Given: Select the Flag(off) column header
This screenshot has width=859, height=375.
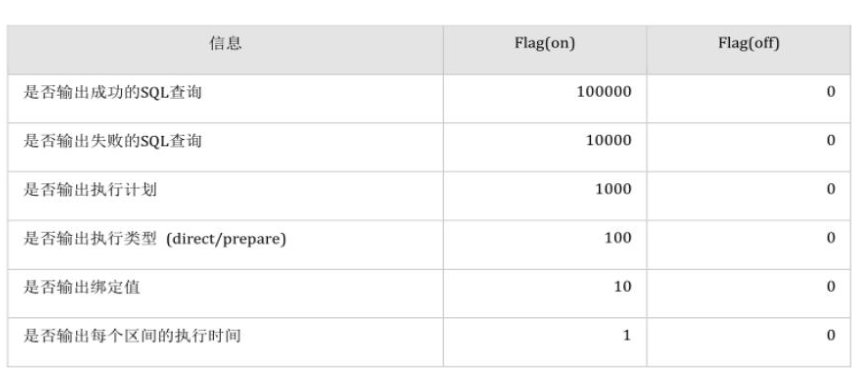Looking at the screenshot, I should [748, 43].
